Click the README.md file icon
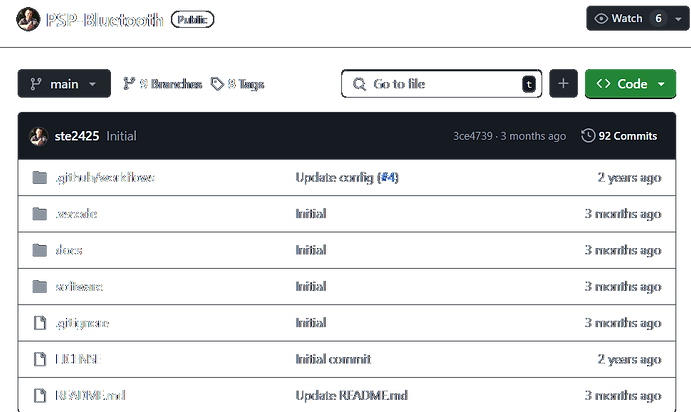The image size is (691, 412). point(39,395)
